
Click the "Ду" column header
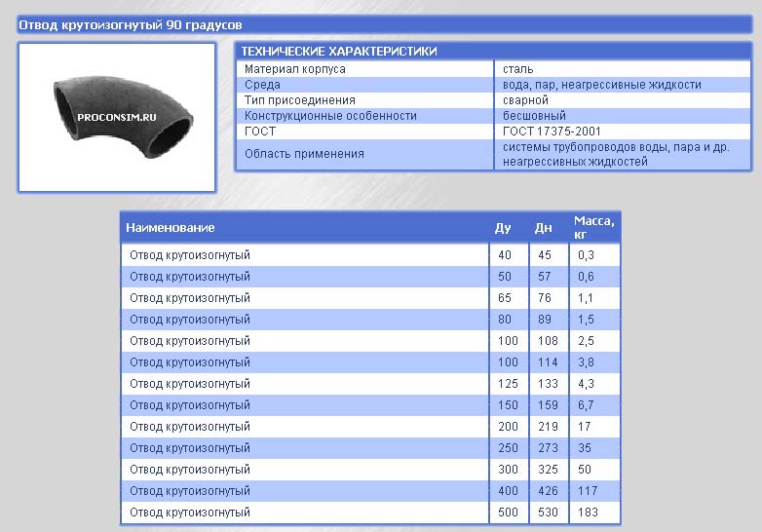[x=503, y=228]
